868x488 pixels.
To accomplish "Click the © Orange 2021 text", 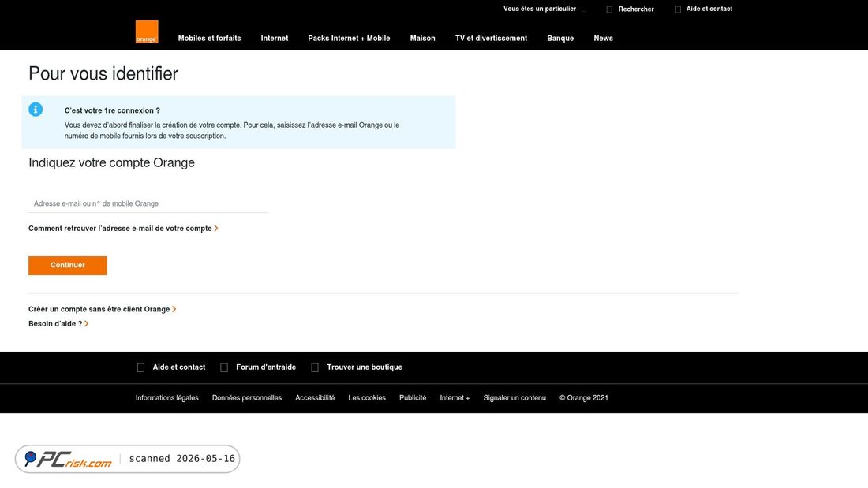I will click(x=583, y=398).
